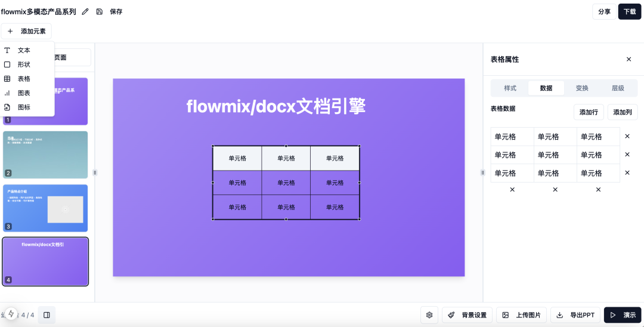
Task: Click the table grid icon in the menu
Action: [x=7, y=79]
